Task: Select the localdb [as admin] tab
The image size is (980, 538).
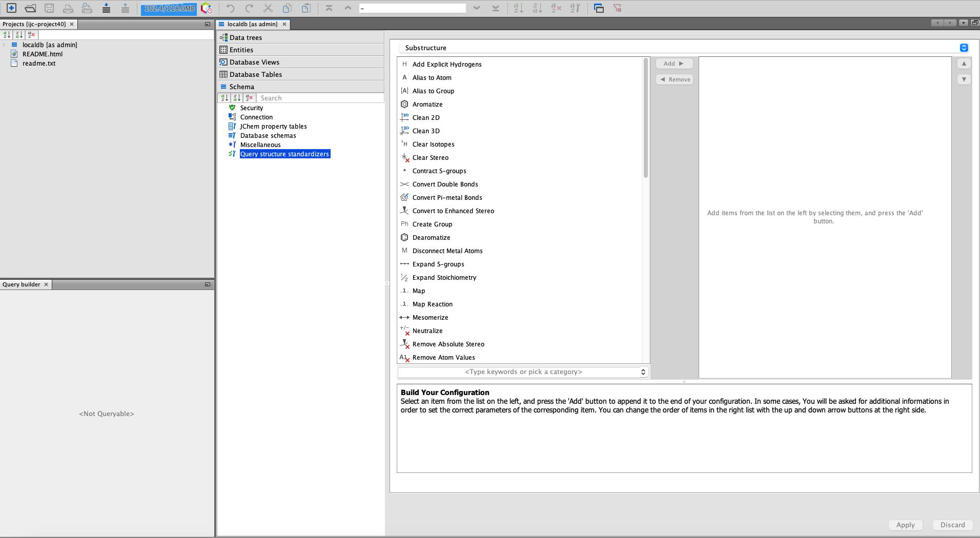Action: tap(252, 24)
